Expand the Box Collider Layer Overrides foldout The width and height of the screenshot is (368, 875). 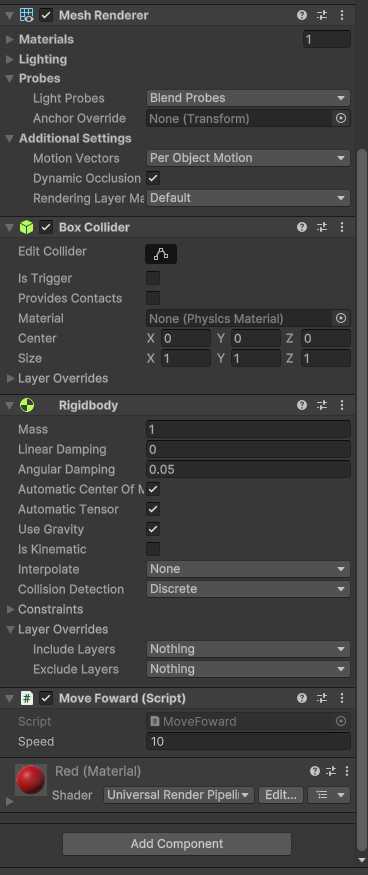click(10, 378)
